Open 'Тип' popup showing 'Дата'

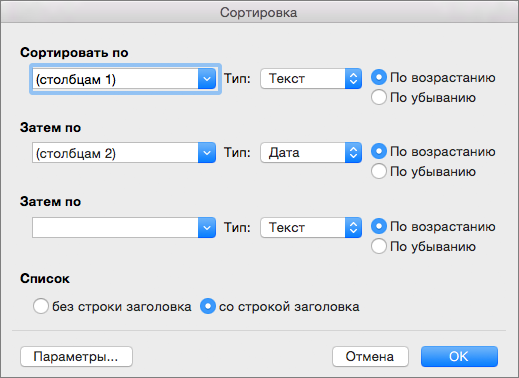[311, 153]
